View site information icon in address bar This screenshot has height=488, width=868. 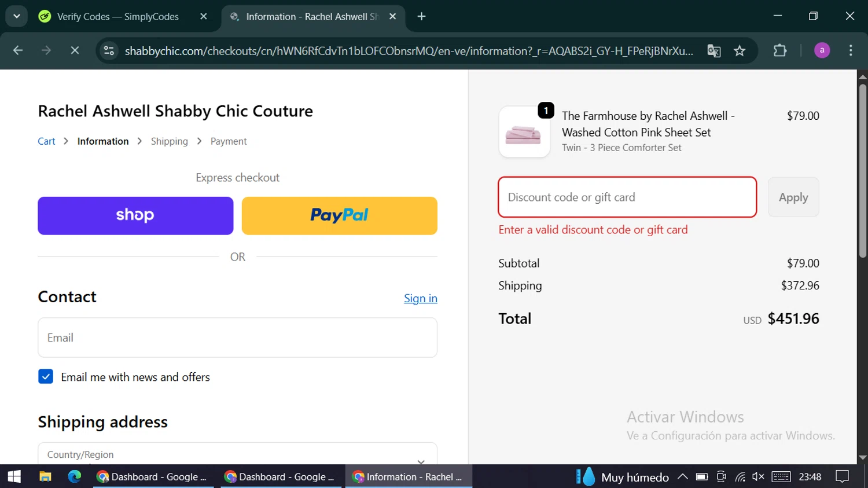(x=109, y=51)
